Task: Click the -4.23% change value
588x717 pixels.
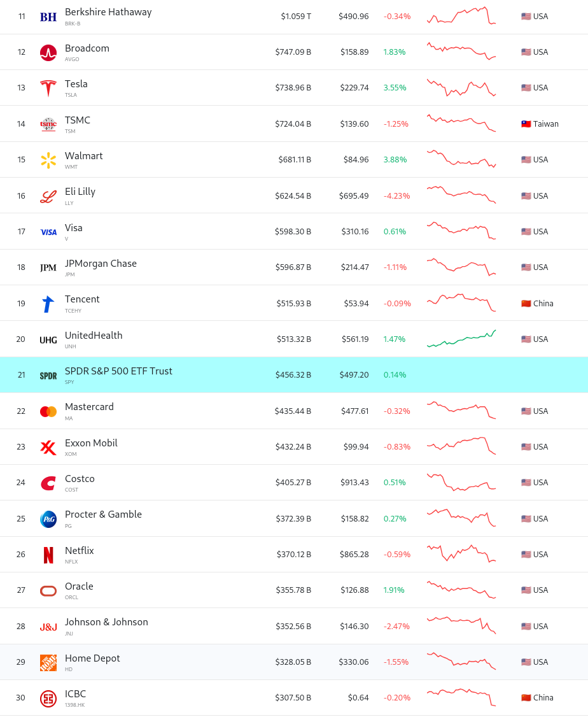Action: point(397,195)
